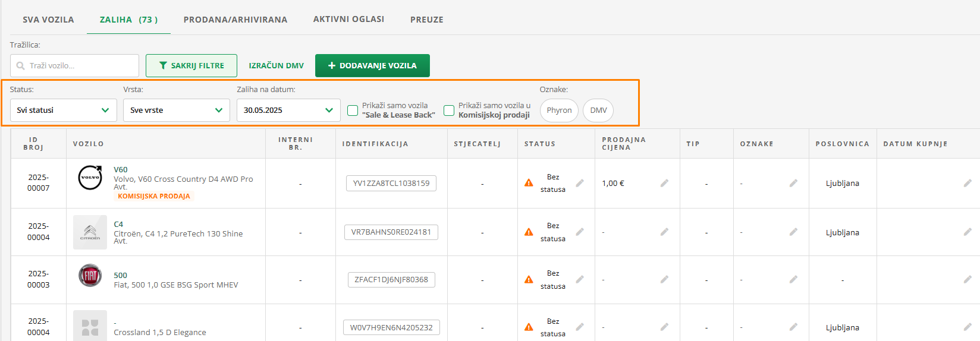Toggle the Phyron tag filter
This screenshot has width=980, height=341.
pyautogui.click(x=559, y=110)
